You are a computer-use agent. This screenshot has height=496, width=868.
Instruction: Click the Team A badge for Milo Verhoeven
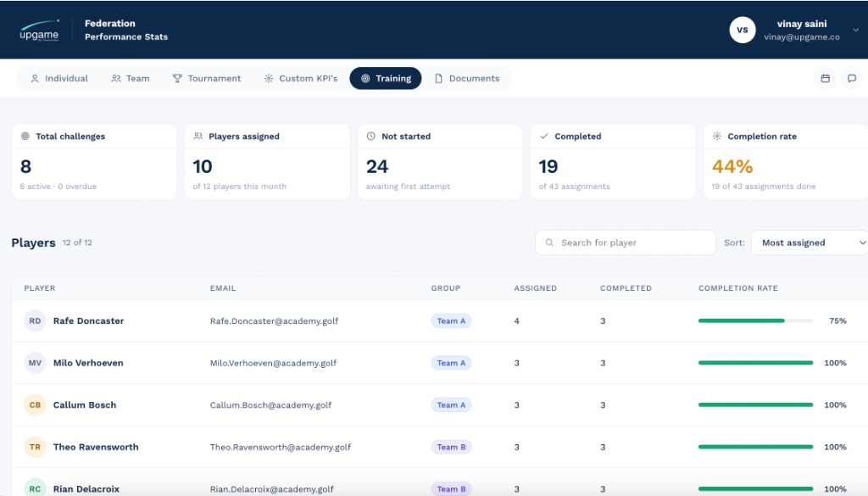point(451,363)
